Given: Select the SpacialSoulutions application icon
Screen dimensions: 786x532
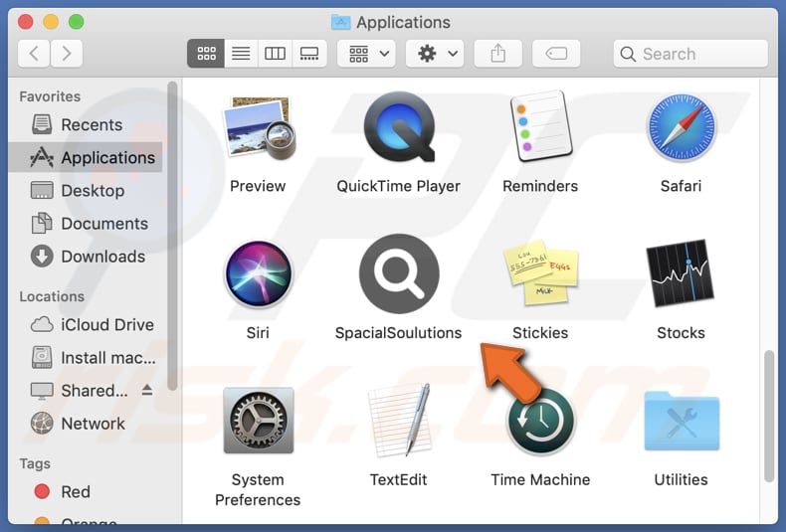Looking at the screenshot, I should point(399,273).
